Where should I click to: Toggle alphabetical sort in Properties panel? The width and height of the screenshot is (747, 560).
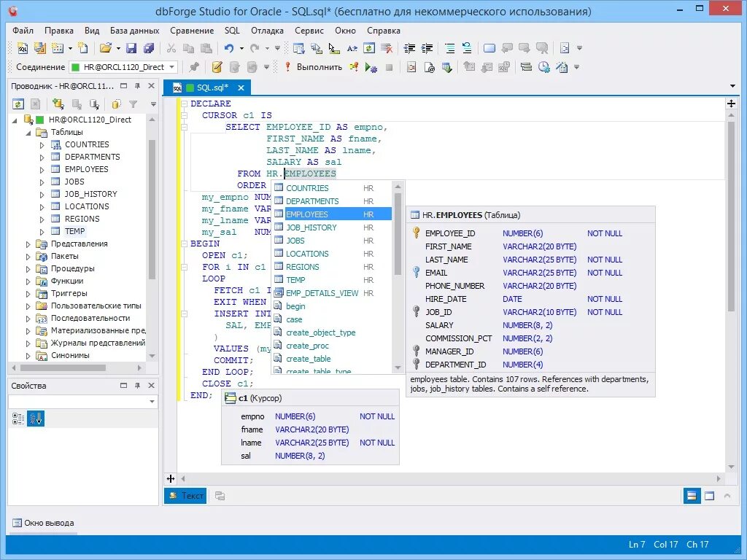36,419
